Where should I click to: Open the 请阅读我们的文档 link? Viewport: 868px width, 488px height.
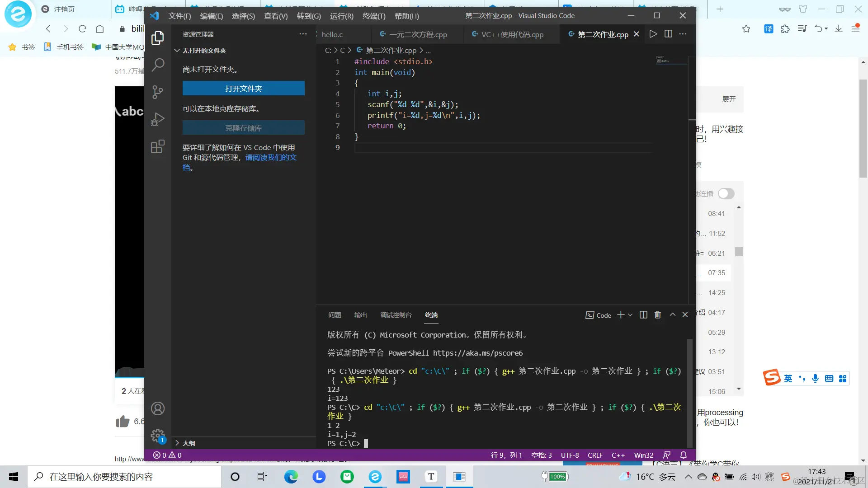click(x=271, y=157)
